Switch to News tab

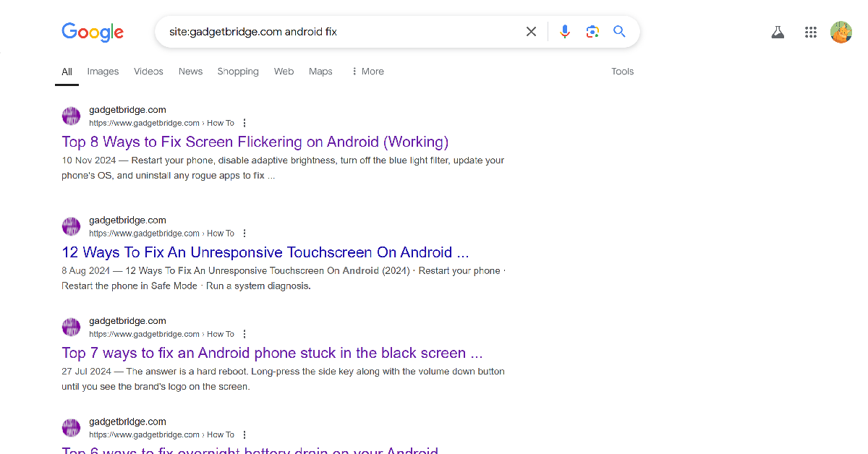pyautogui.click(x=190, y=72)
